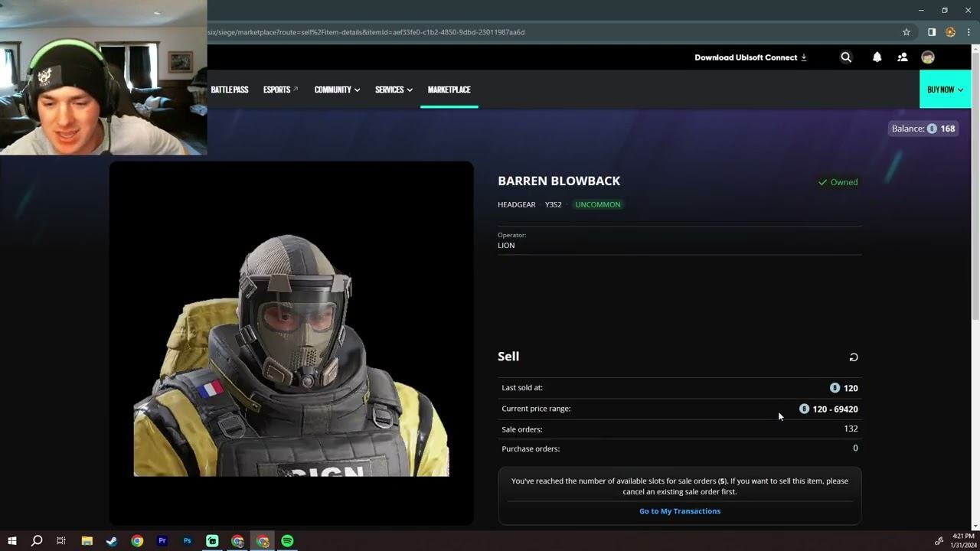Expand the Services dropdown menu
This screenshot has width=980, height=551.
coord(394,90)
